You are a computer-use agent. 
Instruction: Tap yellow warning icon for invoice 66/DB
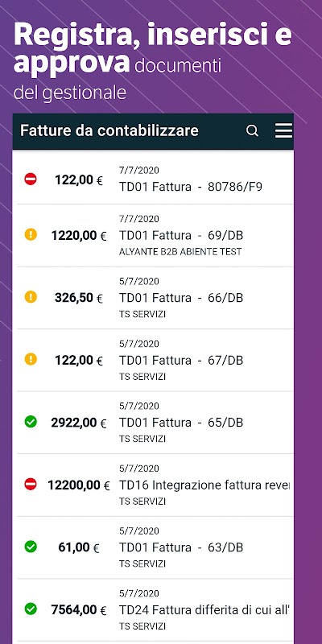pyautogui.click(x=31, y=296)
